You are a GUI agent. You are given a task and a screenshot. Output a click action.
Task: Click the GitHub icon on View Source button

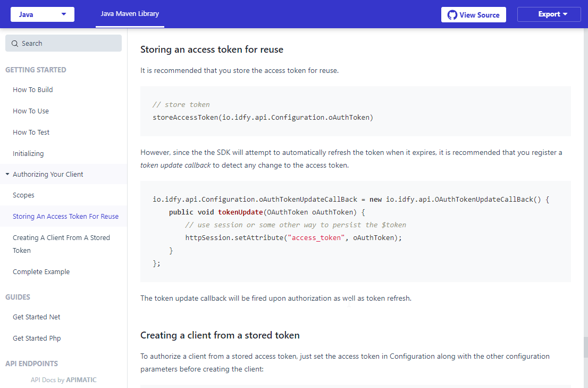tap(452, 14)
